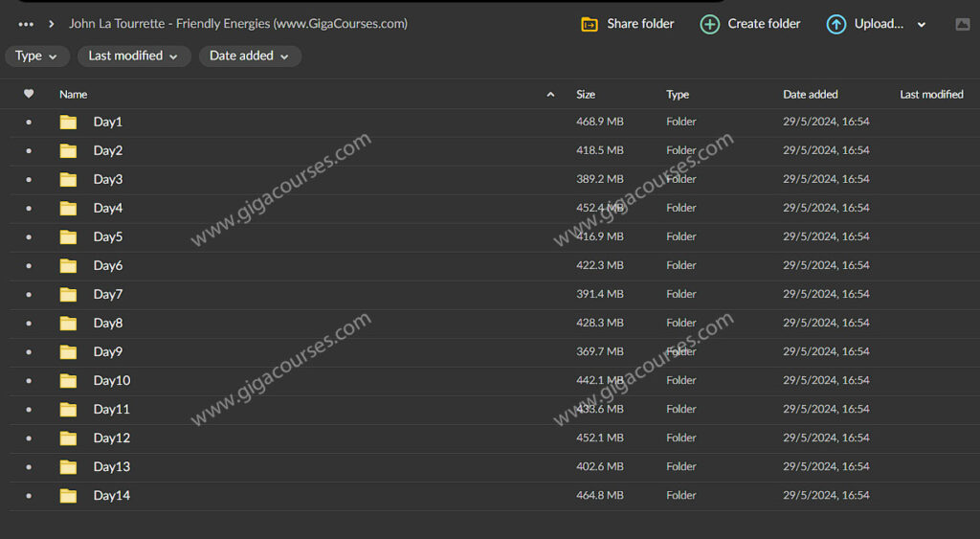Viewport: 980px width, 539px height.
Task: Click the favorites heart column icon
Action: (x=29, y=94)
